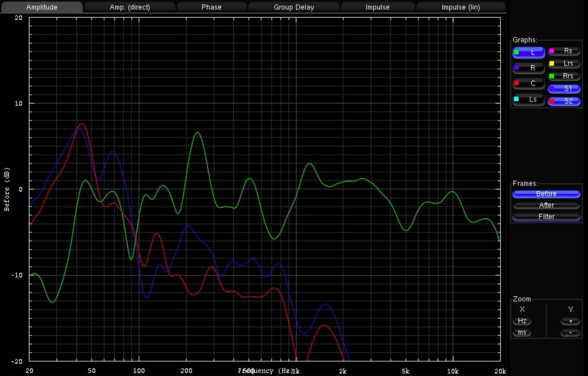Click the Graphs: panel heading
The width and height of the screenshot is (588, 376).
click(525, 40)
